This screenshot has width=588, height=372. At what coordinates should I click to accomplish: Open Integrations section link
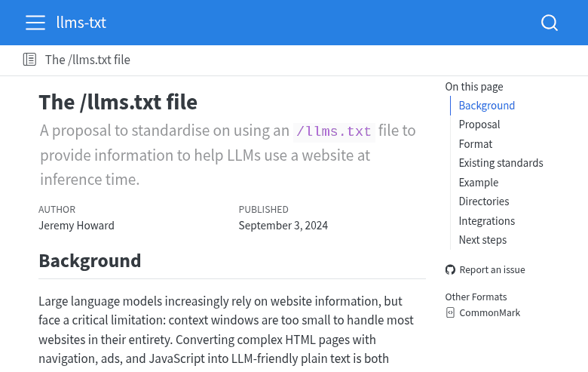coord(486,221)
